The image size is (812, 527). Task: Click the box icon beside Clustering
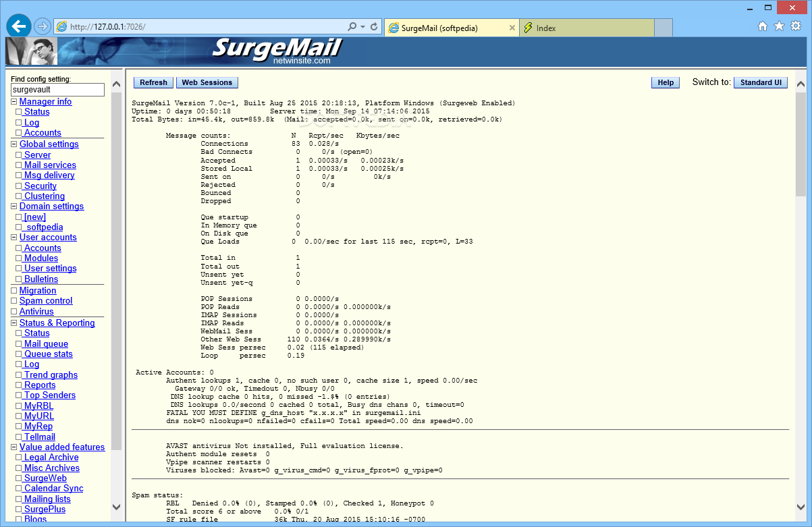19,196
